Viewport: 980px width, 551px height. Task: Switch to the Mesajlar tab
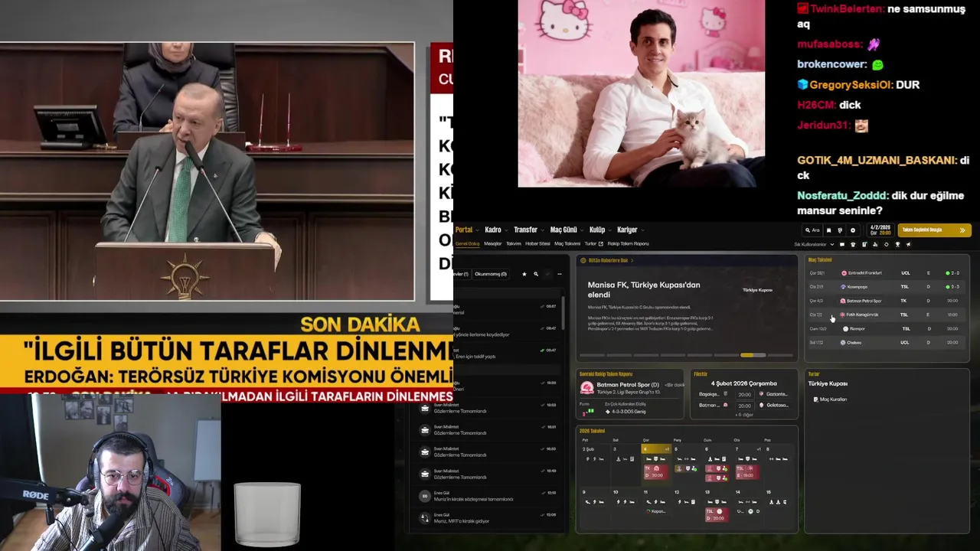coord(492,244)
